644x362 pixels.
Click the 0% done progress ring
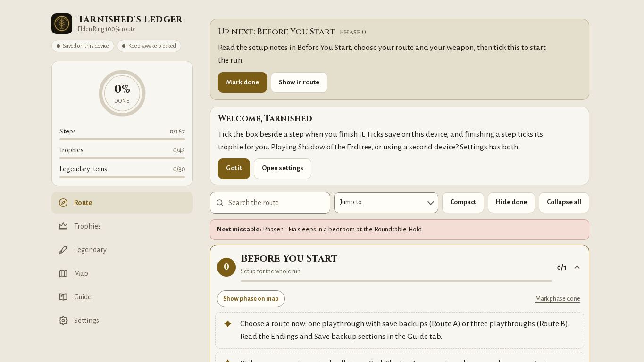(x=122, y=93)
